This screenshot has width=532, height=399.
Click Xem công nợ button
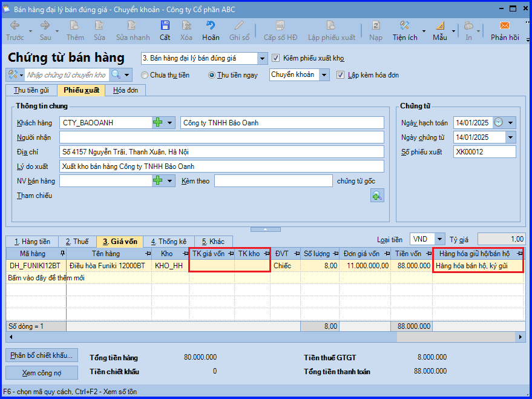click(42, 373)
